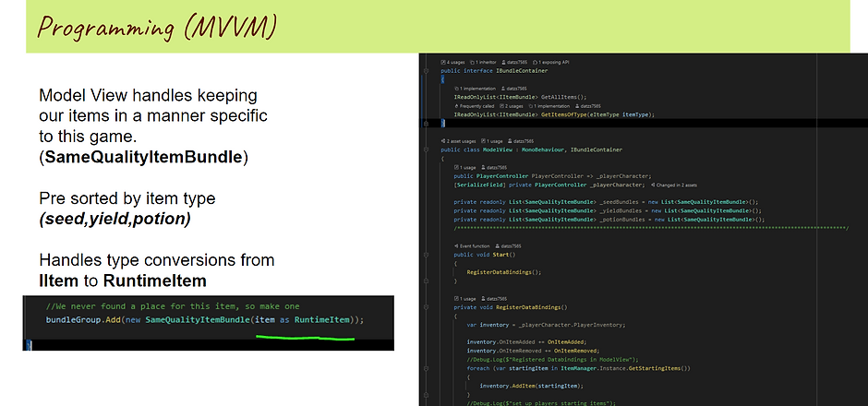Click bundleGroup.Add in the left snippet
Image resolution: width=868 pixels, height=406 pixels.
click(x=83, y=320)
